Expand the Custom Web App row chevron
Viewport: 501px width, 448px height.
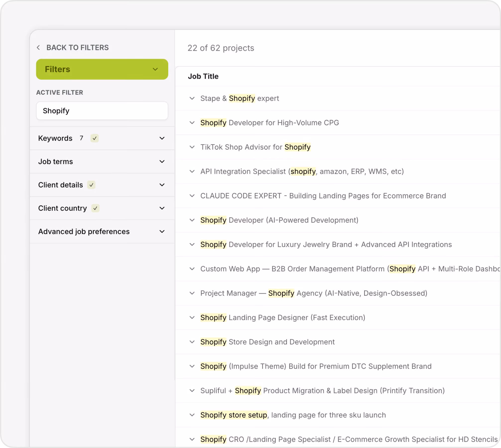point(192,269)
